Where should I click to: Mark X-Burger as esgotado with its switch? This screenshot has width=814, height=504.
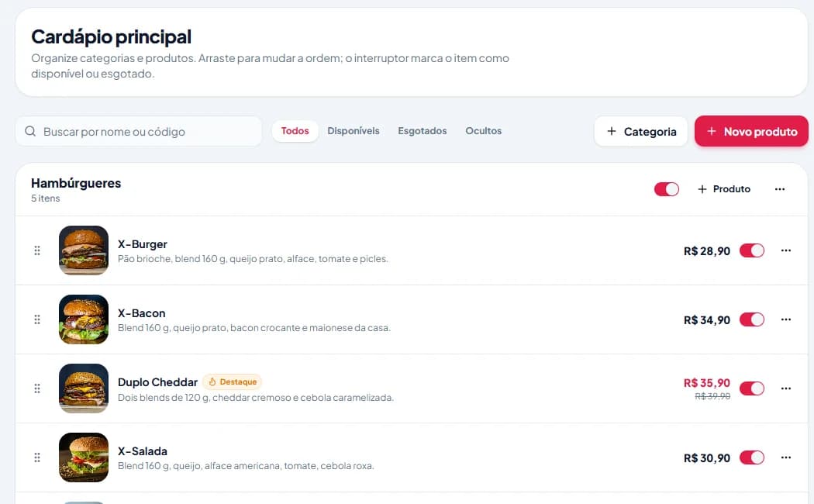click(752, 250)
